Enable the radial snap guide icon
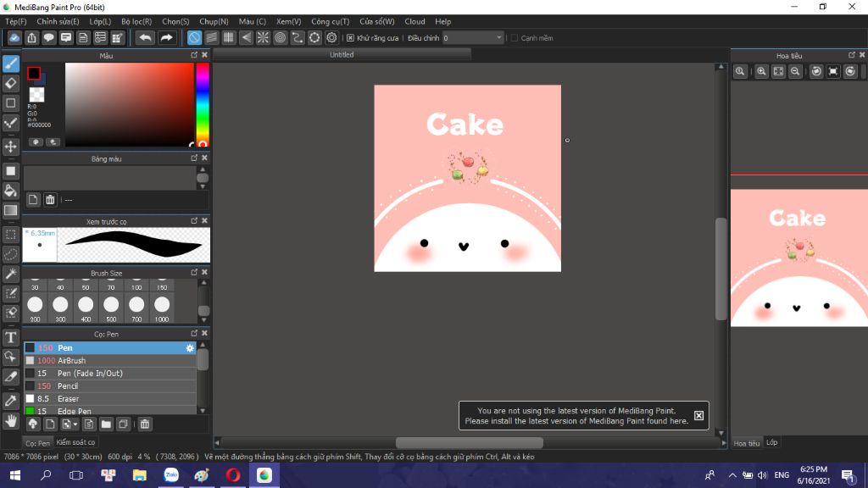Viewport: 868px width, 488px height. [x=263, y=37]
